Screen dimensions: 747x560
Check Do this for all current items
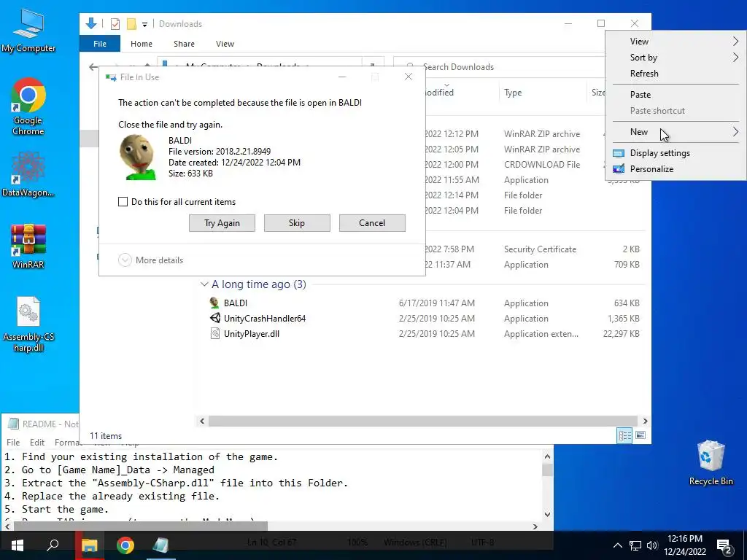pyautogui.click(x=123, y=202)
